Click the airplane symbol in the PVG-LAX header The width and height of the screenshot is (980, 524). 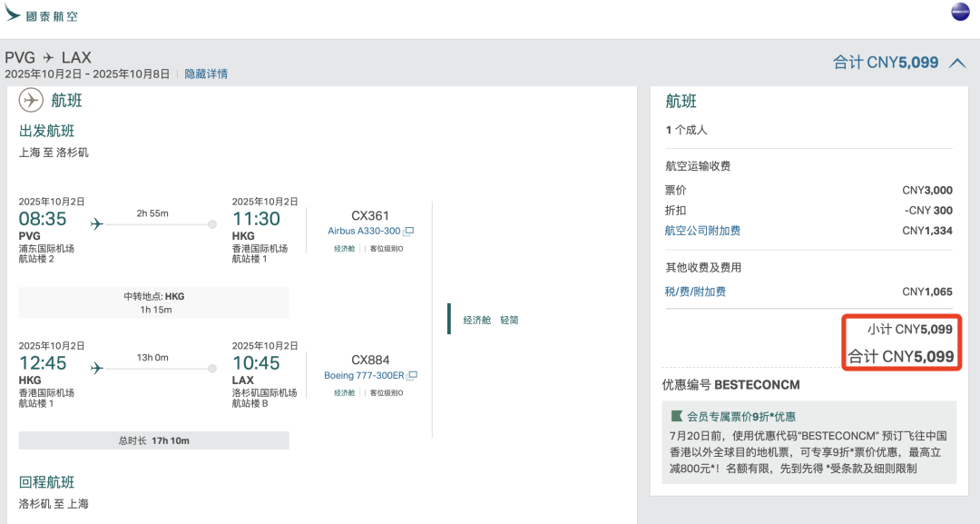[x=47, y=56]
